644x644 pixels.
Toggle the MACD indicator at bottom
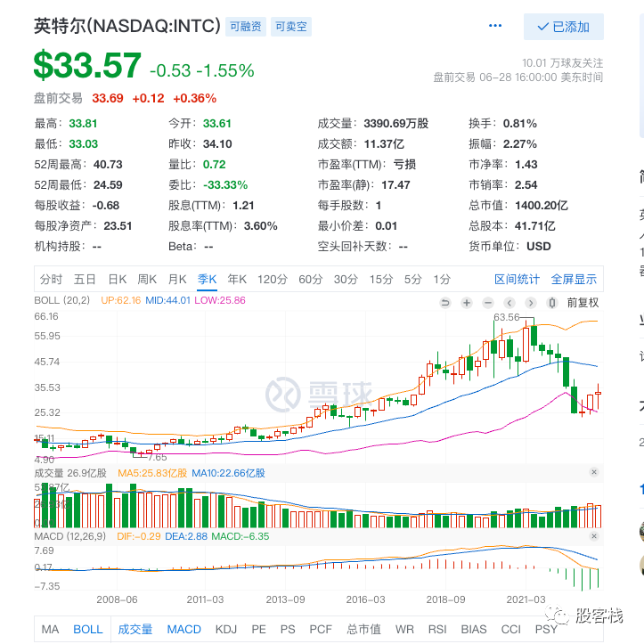(184, 629)
